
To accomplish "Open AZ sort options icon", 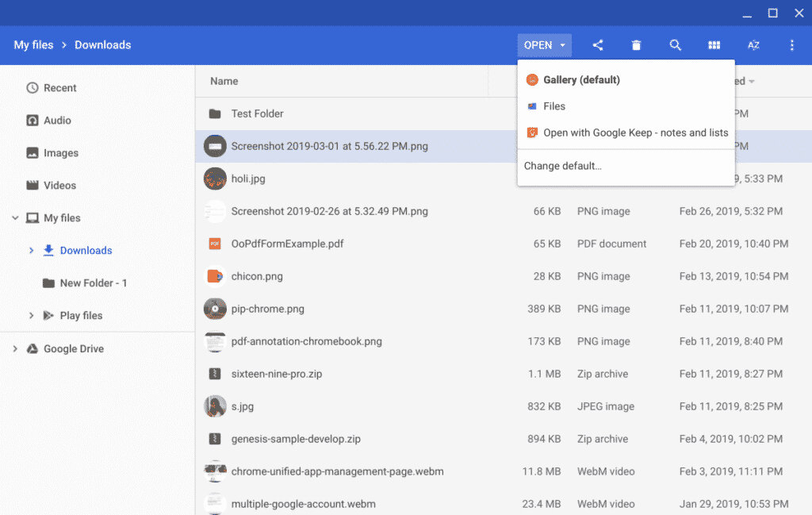I will (753, 45).
